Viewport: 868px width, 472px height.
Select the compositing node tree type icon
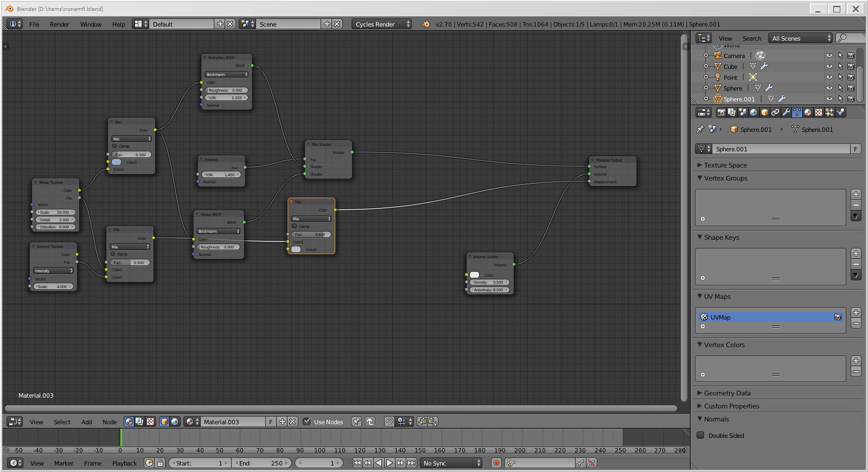[x=139, y=422]
